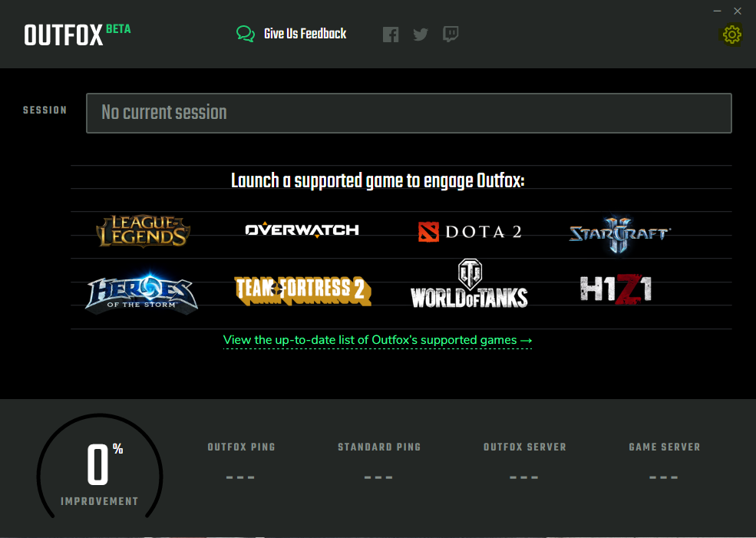Open the Outfox Twitter bird icon
The image size is (756, 538).
point(421,35)
